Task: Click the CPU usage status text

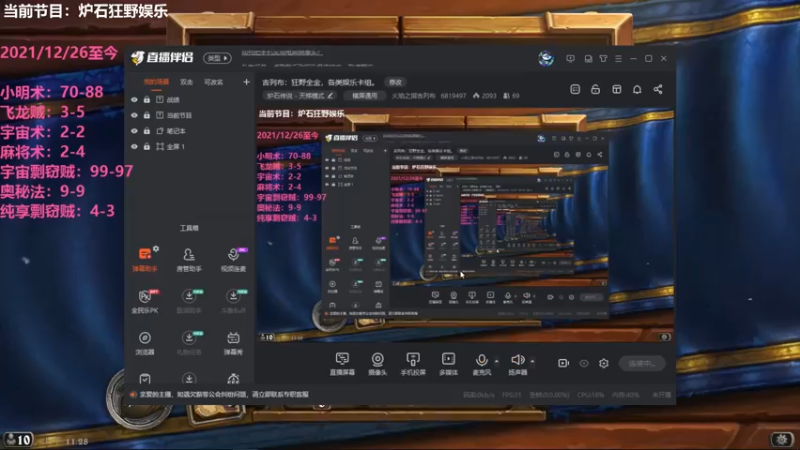Action: 590,395
